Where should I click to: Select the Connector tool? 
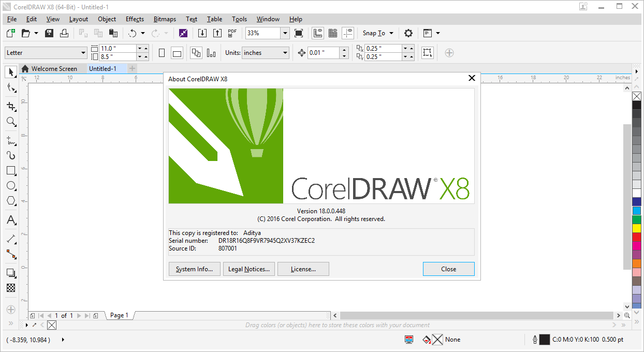click(11, 254)
